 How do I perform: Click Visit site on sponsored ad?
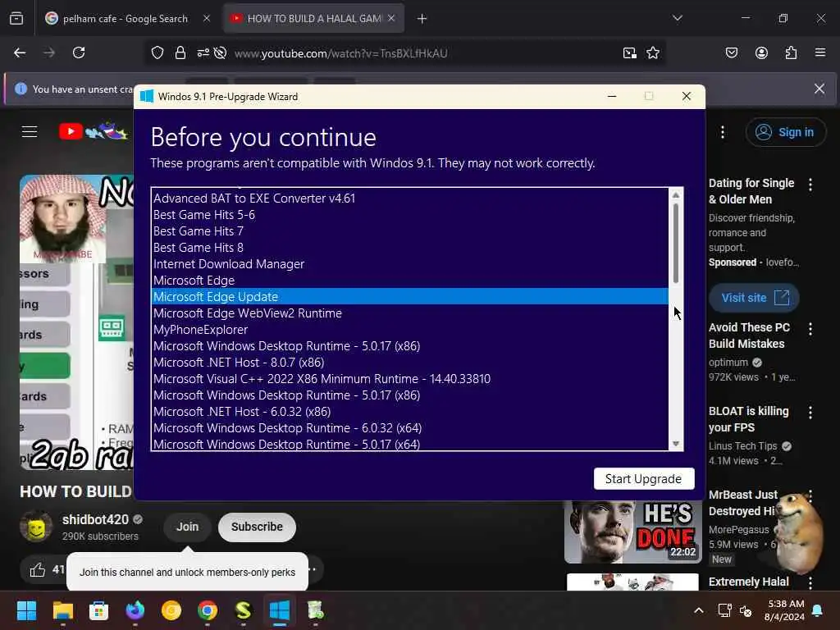tap(755, 298)
